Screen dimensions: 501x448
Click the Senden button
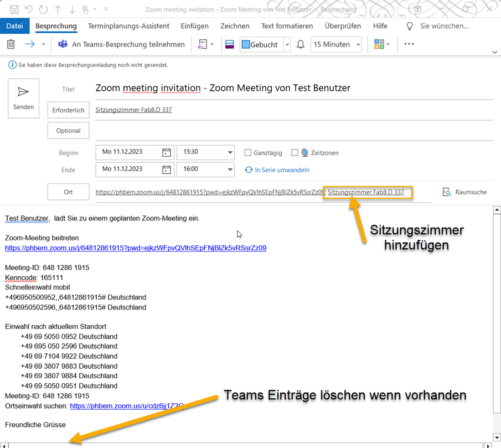click(23, 99)
